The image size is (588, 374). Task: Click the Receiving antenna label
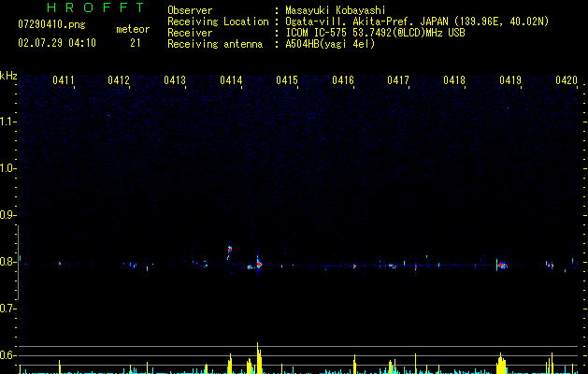[215, 44]
